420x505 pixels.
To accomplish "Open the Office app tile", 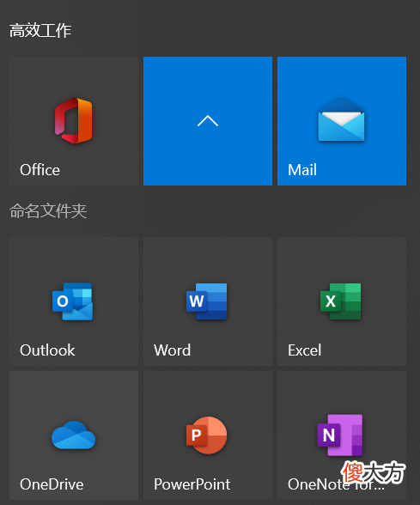I will [x=74, y=121].
